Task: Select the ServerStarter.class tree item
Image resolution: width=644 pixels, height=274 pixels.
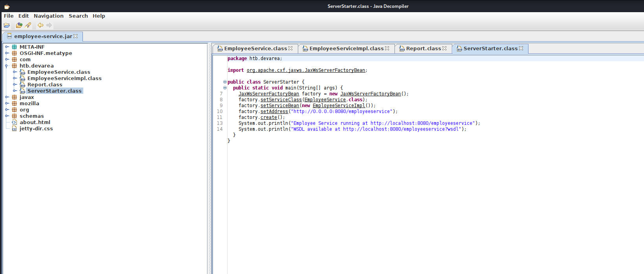Action: pos(55,91)
